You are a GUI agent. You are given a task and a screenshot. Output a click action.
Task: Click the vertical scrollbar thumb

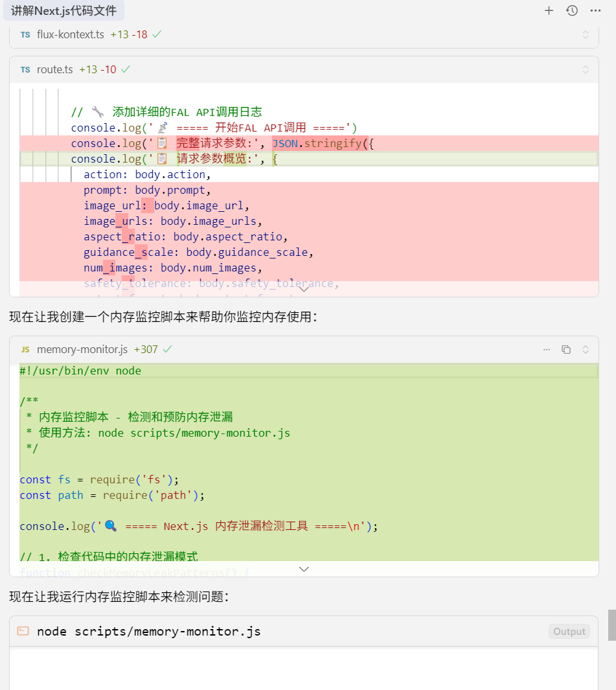click(x=612, y=625)
